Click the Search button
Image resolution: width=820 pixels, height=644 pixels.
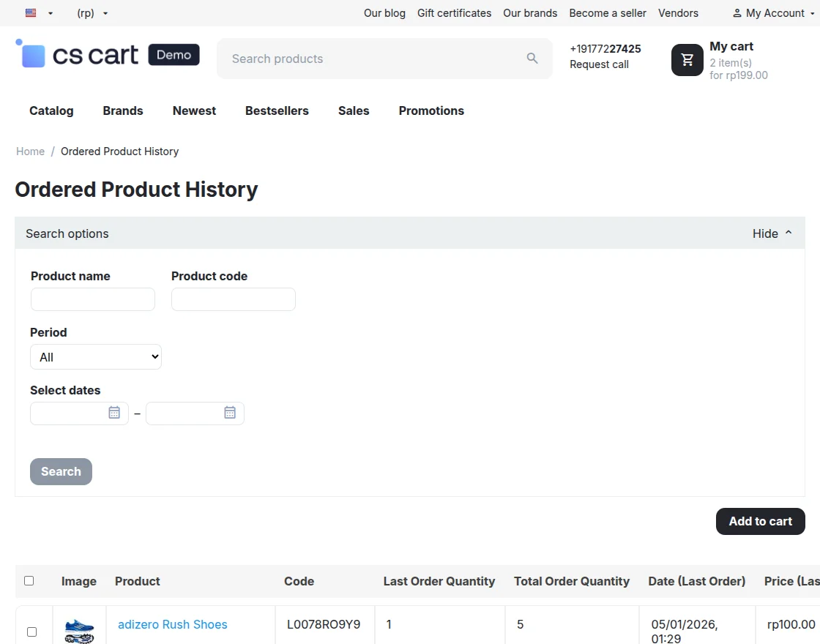click(61, 471)
